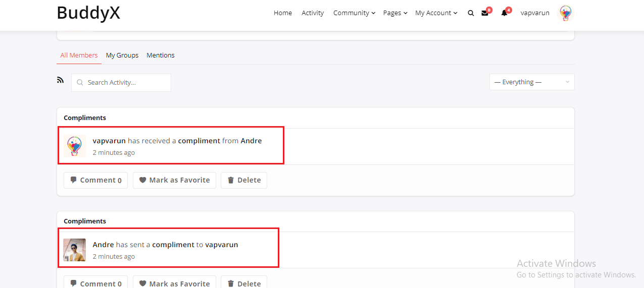Screen dimensions: 644x288
Task: Expand the Community dropdown menu
Action: pyautogui.click(x=354, y=13)
